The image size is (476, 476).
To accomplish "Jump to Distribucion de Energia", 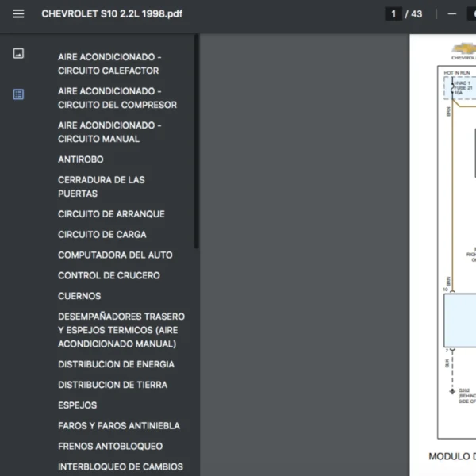I will [116, 364].
